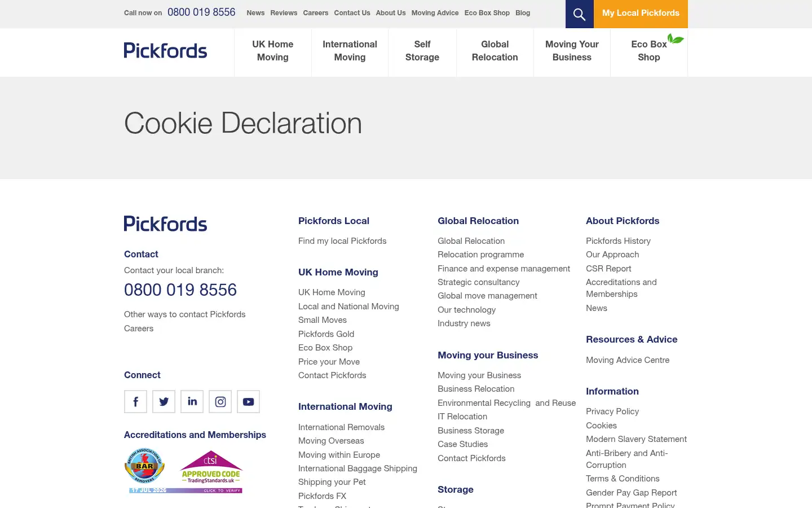
Task: Open the Moving Your Business menu
Action: [572, 51]
